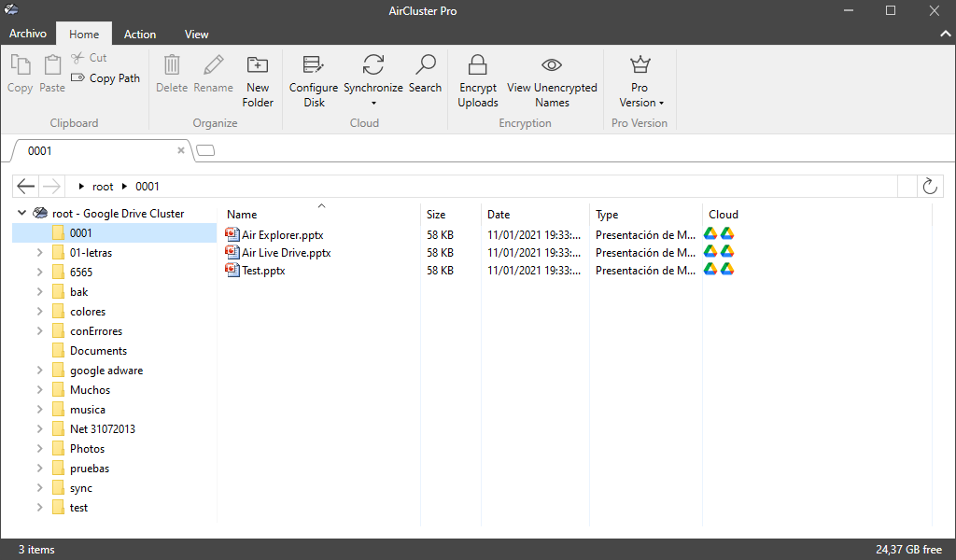Image resolution: width=956 pixels, height=560 pixels.
Task: Expand the 6565 folder
Action: tap(39, 272)
